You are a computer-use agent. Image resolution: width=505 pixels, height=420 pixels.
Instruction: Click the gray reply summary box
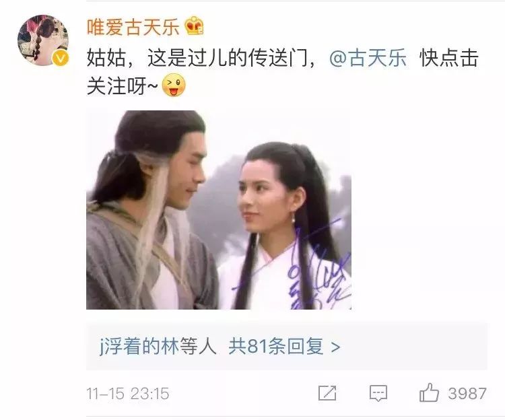[x=286, y=347]
